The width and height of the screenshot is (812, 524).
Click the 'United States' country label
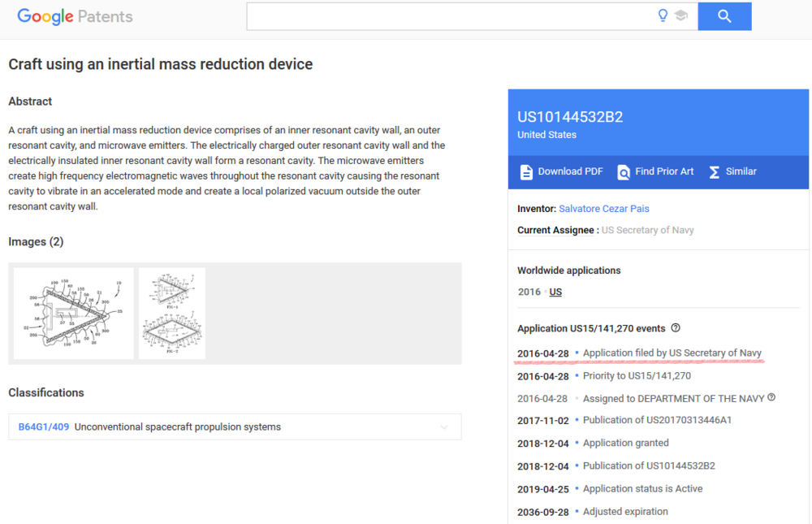(546, 135)
